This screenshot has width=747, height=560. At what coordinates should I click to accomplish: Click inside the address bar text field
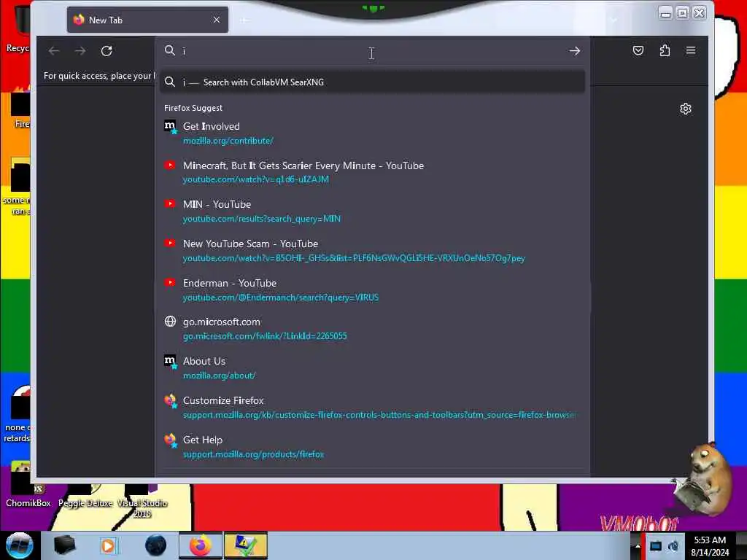371,51
